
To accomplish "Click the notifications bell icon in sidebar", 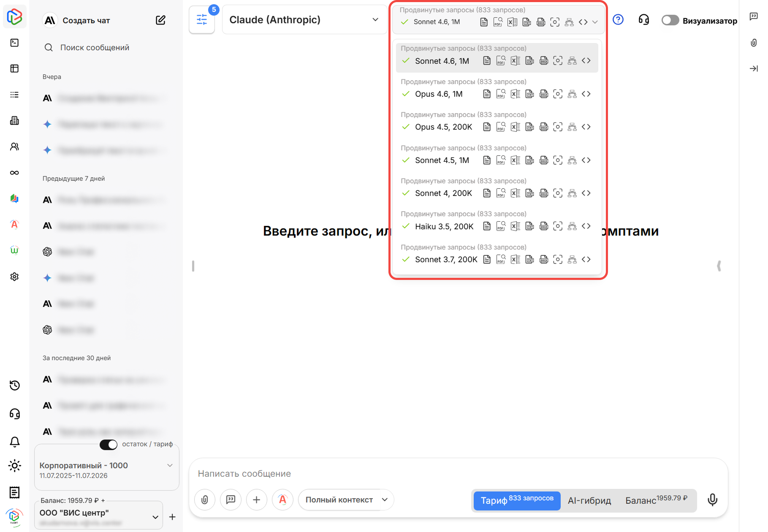I will (14, 442).
